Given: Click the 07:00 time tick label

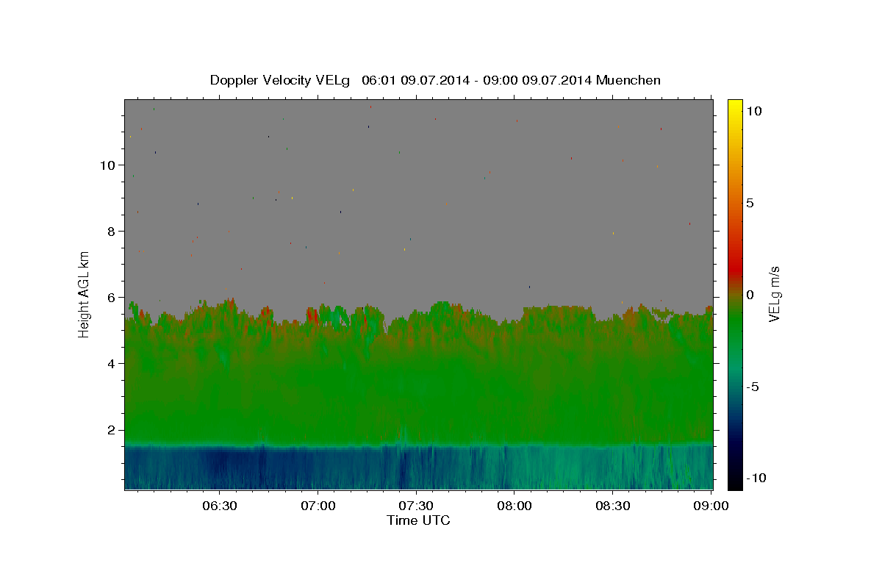Looking at the screenshot, I should click(x=318, y=506).
